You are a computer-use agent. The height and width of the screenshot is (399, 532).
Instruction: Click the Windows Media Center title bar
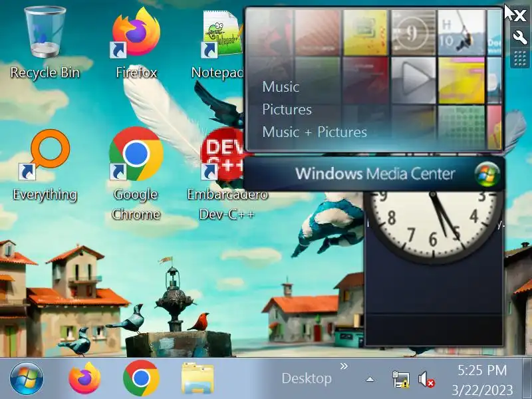click(374, 174)
